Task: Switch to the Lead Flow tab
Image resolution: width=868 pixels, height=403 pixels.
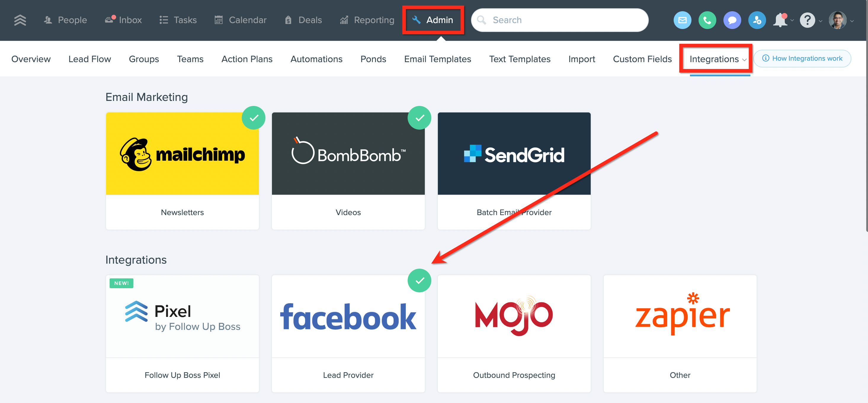Action: 90,59
